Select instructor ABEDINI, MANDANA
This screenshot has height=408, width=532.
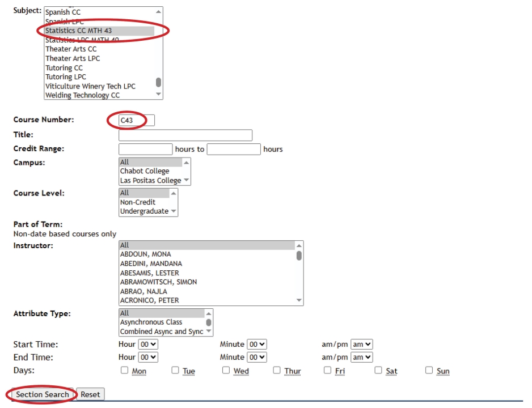point(208,263)
